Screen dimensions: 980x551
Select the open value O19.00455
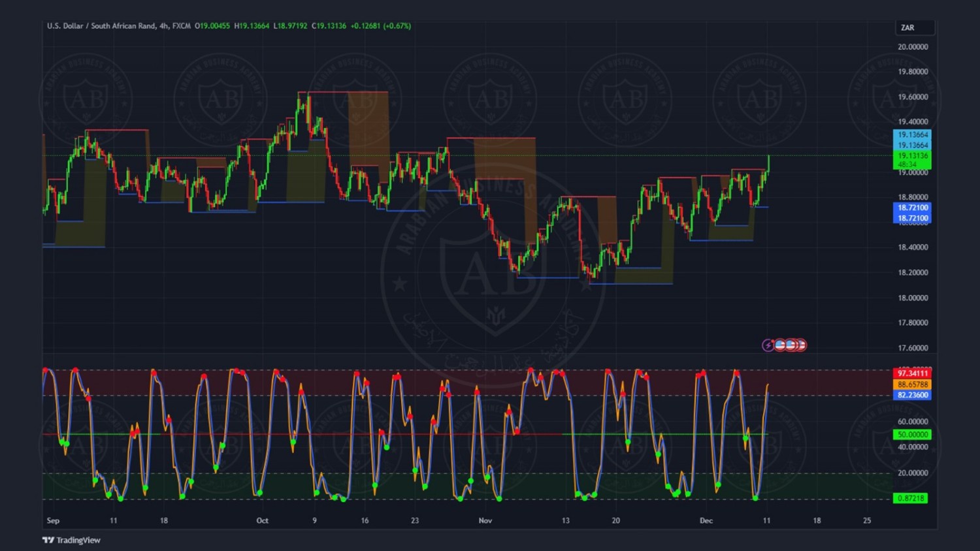click(x=212, y=26)
